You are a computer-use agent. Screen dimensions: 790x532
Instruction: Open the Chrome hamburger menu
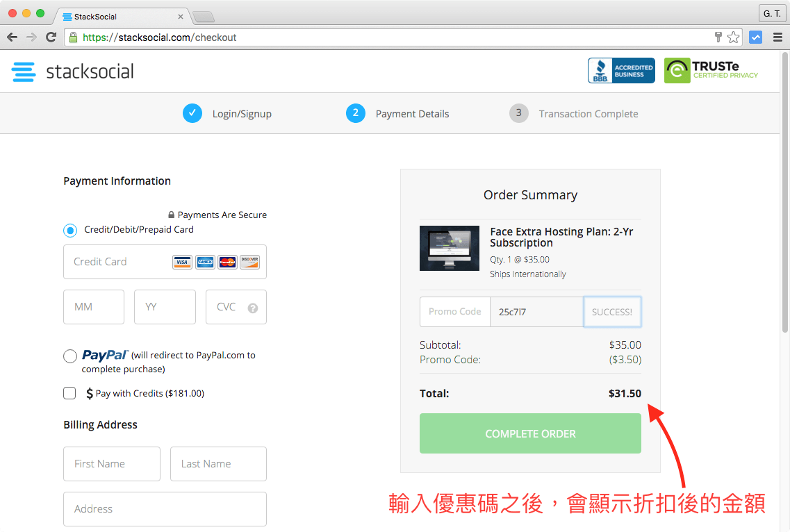pos(777,38)
